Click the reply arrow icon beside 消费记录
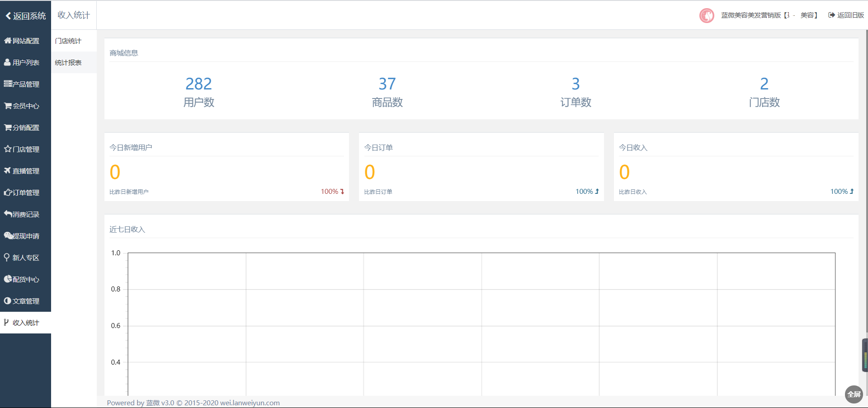 point(8,214)
